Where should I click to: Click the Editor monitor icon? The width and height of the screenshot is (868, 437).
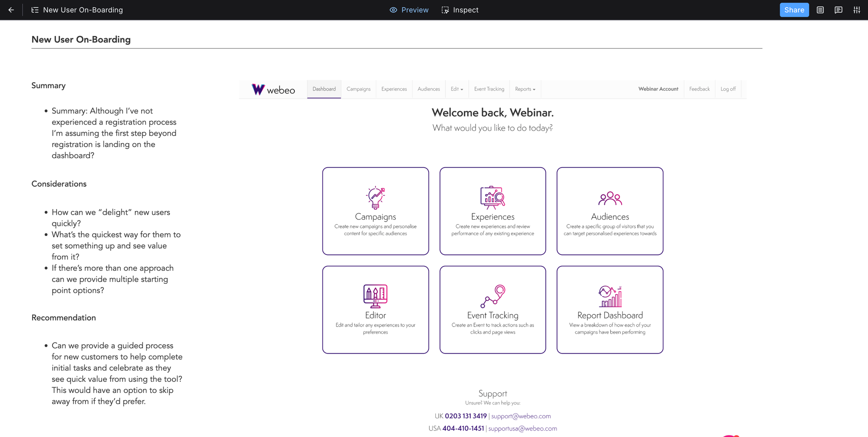(x=375, y=296)
